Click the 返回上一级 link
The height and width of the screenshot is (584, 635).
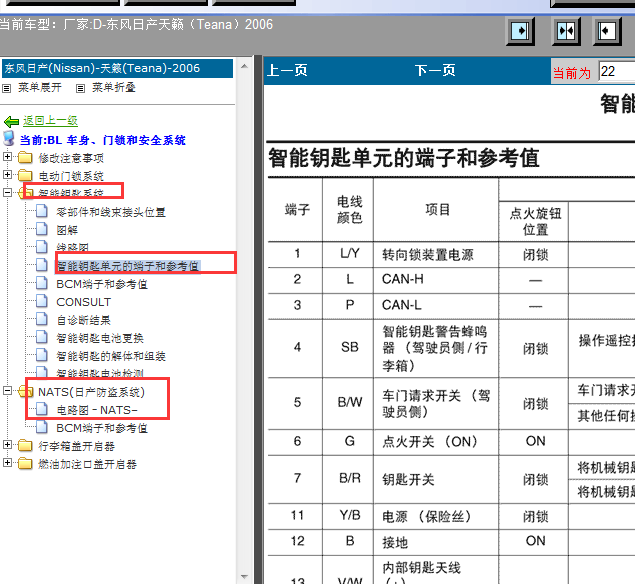coord(50,121)
